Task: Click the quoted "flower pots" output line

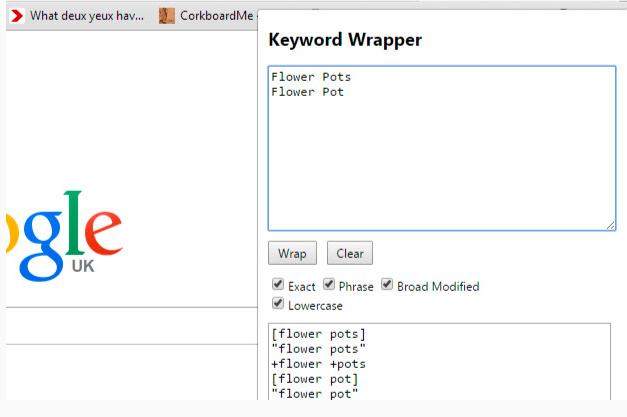Action: pos(318,348)
